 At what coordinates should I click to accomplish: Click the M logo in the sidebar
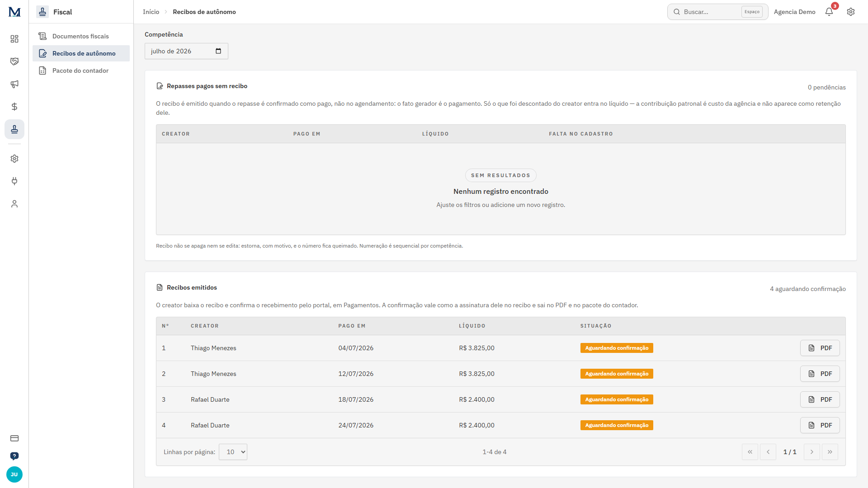(14, 12)
